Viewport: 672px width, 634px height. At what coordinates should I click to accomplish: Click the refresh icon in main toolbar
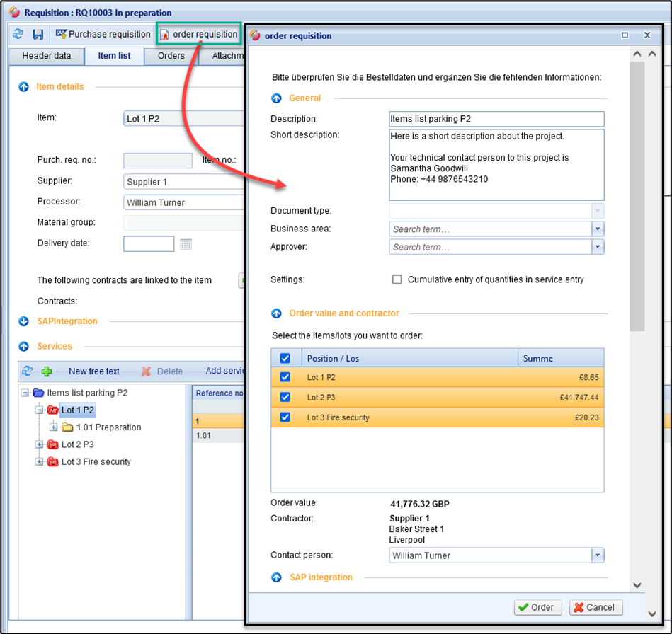[18, 34]
